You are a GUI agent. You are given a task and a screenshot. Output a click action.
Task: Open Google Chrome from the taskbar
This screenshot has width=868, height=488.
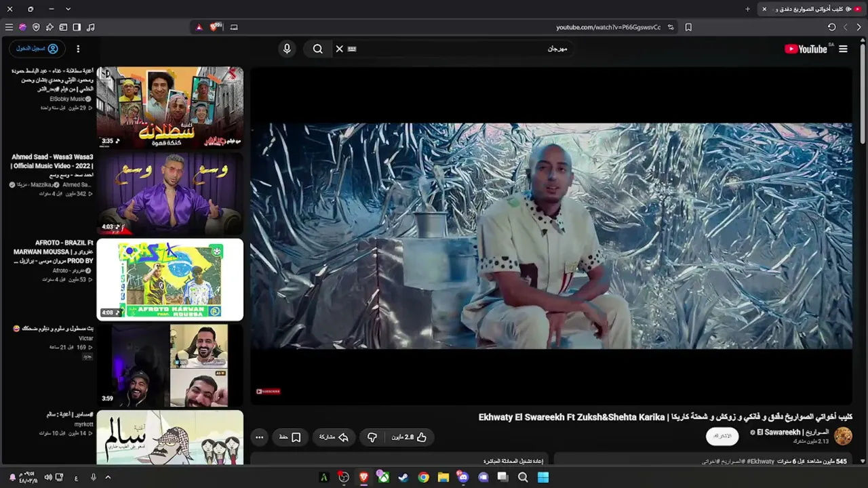[x=424, y=477]
